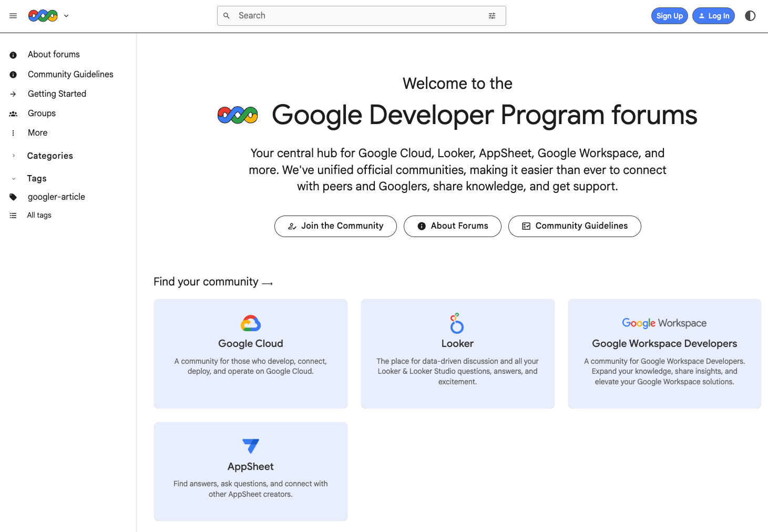The image size is (768, 532).
Task: Click the people icon beside Groups
Action: click(13, 114)
